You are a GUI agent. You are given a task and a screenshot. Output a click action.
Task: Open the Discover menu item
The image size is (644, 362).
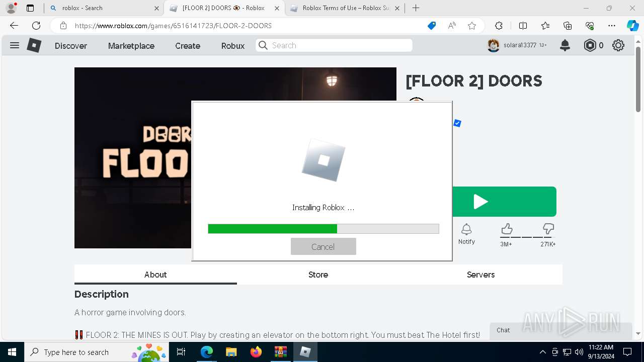click(71, 45)
